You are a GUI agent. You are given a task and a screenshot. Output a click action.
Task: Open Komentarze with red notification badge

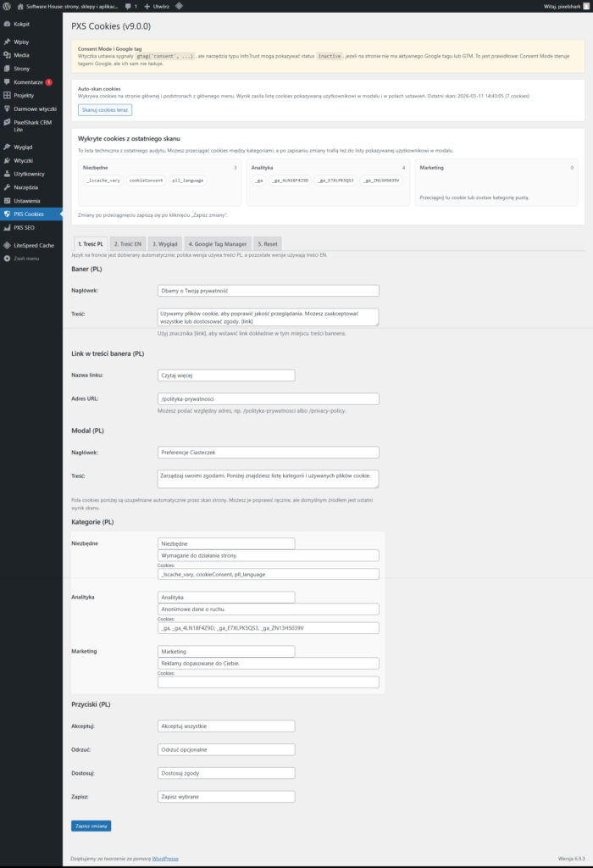click(x=29, y=82)
